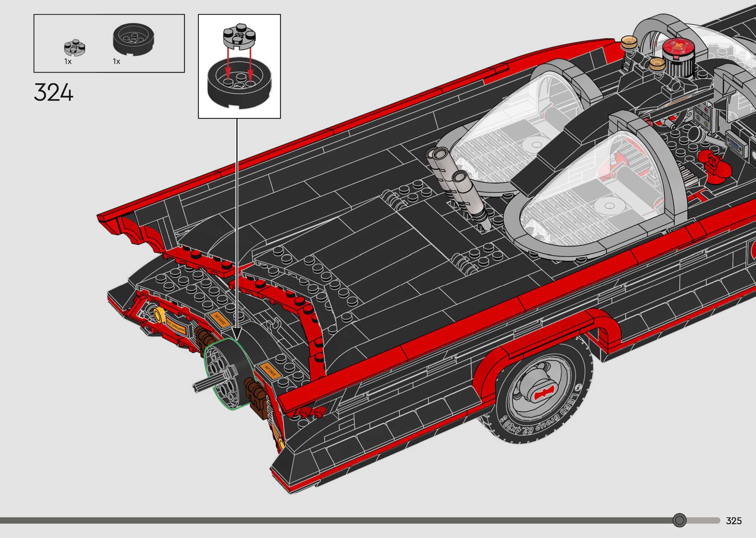Viewport: 756px width, 538px height.
Task: Select the gray round plate part icon
Action: pos(74,47)
